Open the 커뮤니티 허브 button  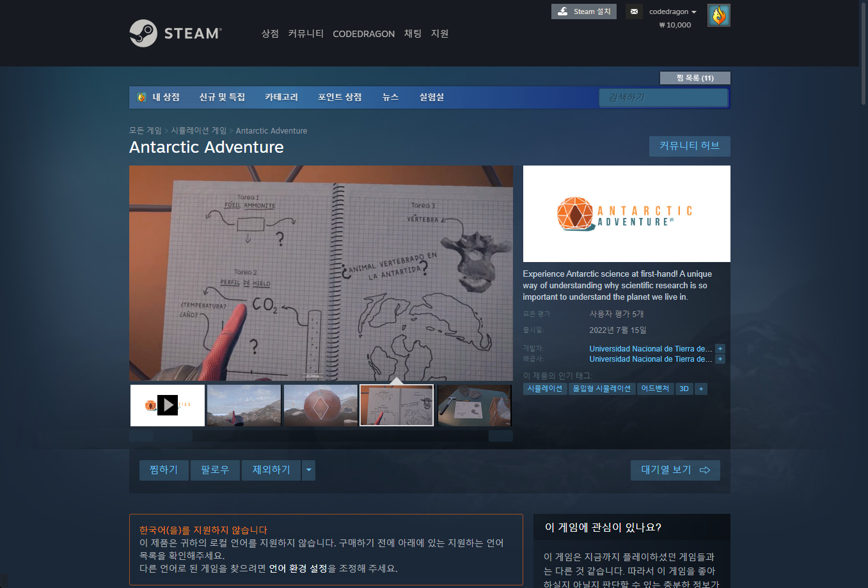tap(690, 146)
